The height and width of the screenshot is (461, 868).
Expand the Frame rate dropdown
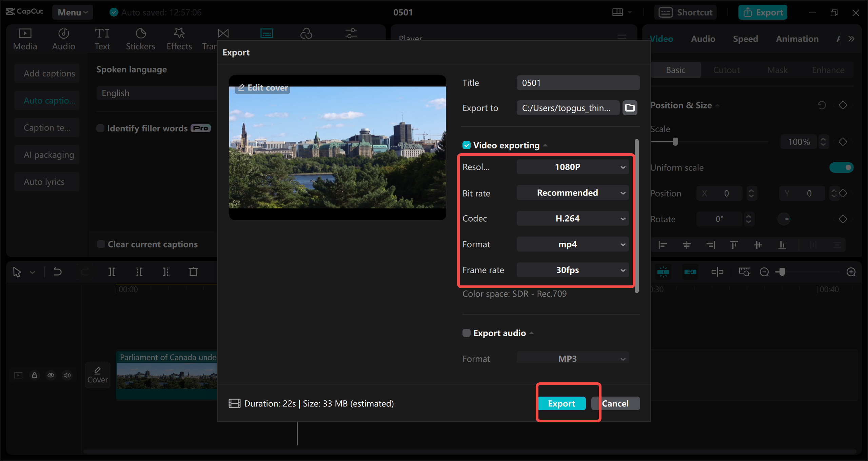[x=572, y=270]
